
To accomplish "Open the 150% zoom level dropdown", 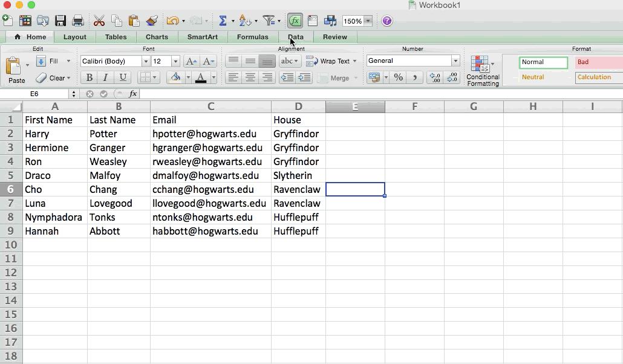I will tap(357, 20).
